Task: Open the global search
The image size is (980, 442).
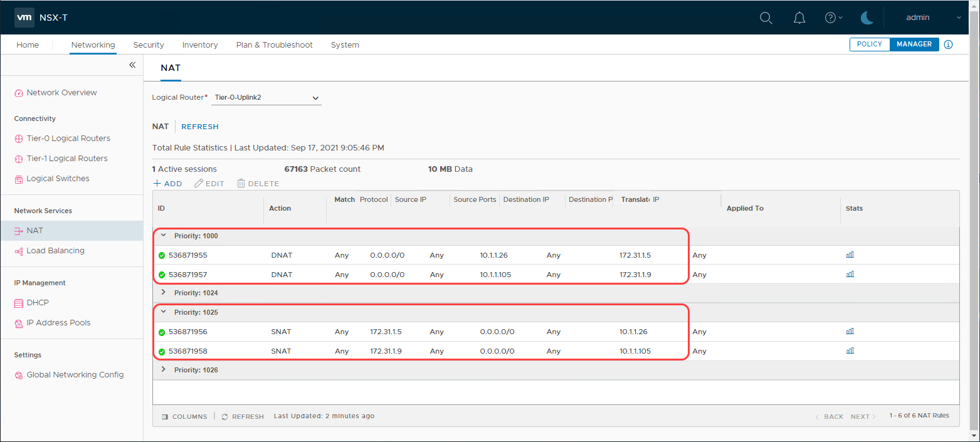Action: [x=766, y=18]
